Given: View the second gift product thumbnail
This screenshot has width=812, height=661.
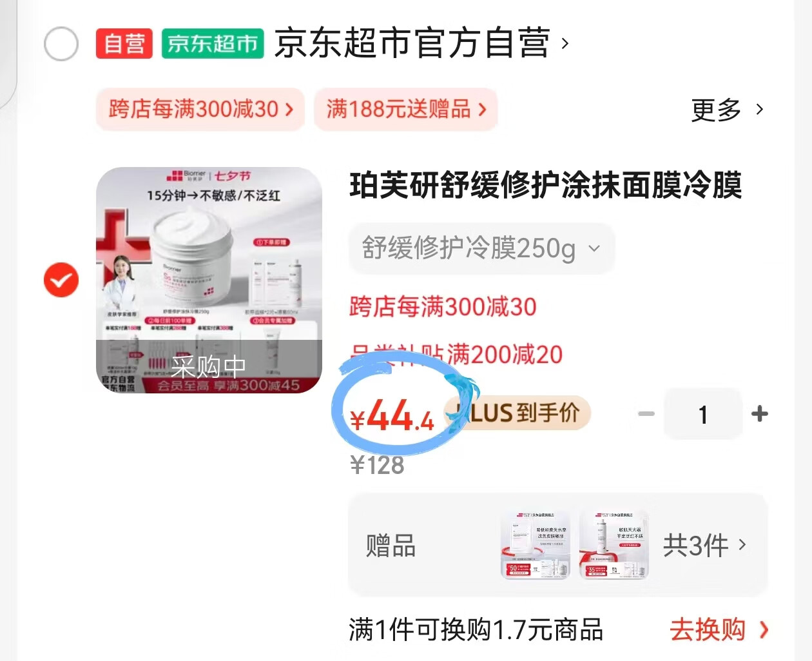Looking at the screenshot, I should tap(614, 545).
